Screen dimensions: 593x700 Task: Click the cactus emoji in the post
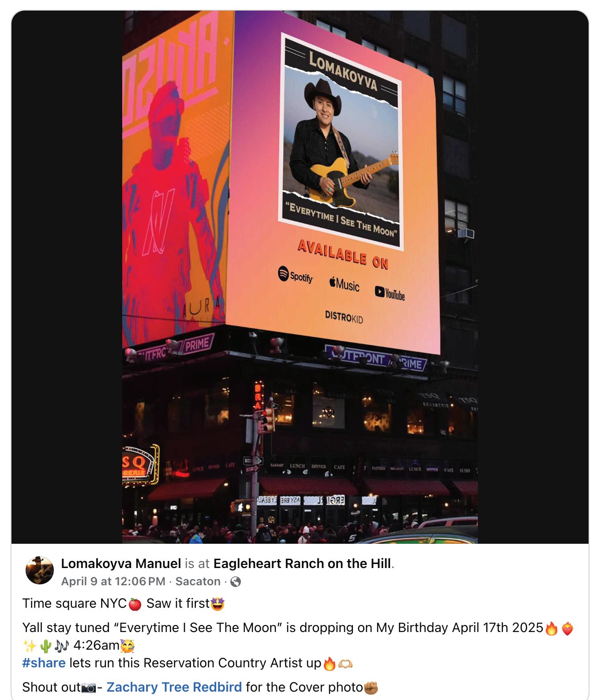(45, 646)
